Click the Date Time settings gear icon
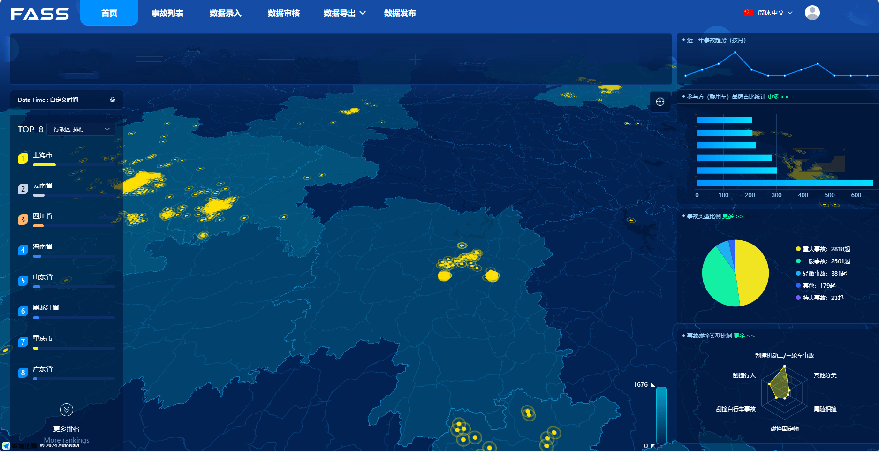This screenshot has height=452, width=880. pyautogui.click(x=112, y=100)
